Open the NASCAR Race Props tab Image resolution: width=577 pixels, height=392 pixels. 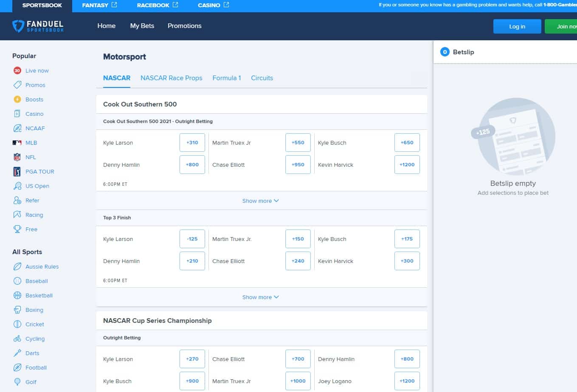point(172,78)
